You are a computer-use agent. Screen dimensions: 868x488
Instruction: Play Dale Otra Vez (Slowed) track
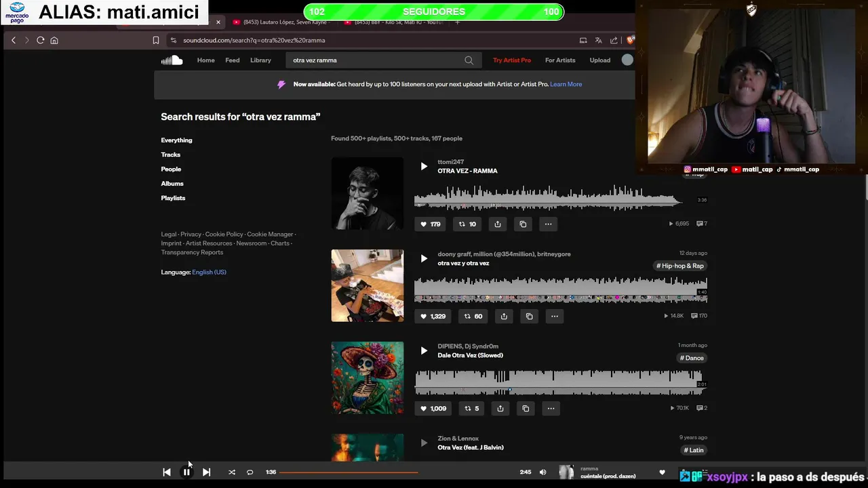click(424, 350)
